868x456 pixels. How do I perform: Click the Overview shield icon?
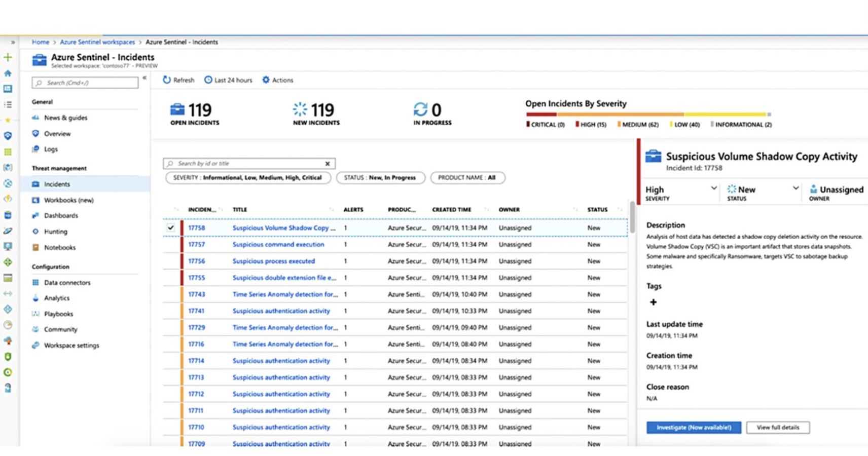point(35,134)
